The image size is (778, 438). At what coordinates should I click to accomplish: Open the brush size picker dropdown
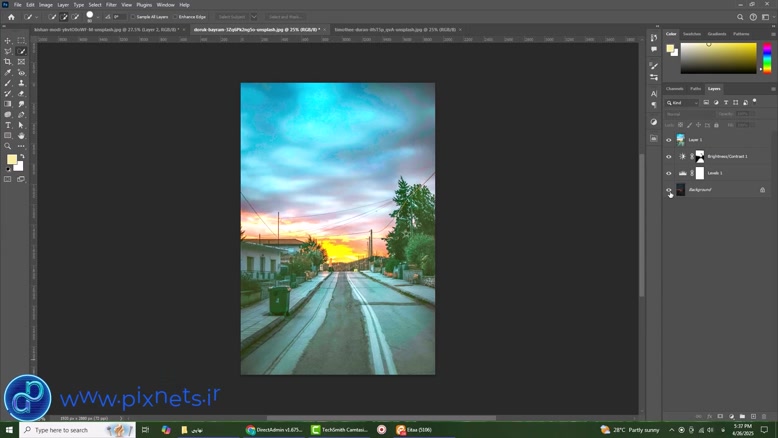[x=98, y=17]
